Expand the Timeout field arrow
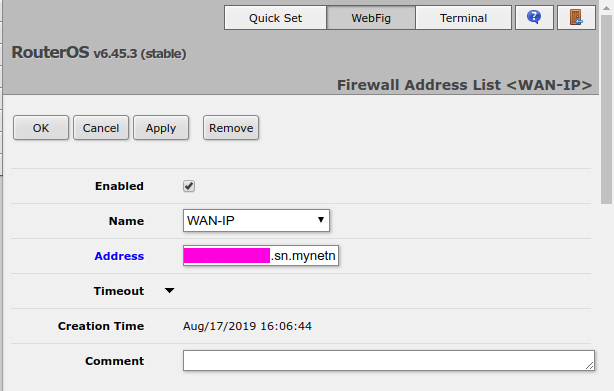Screen dimensions: 614x391 169,290
